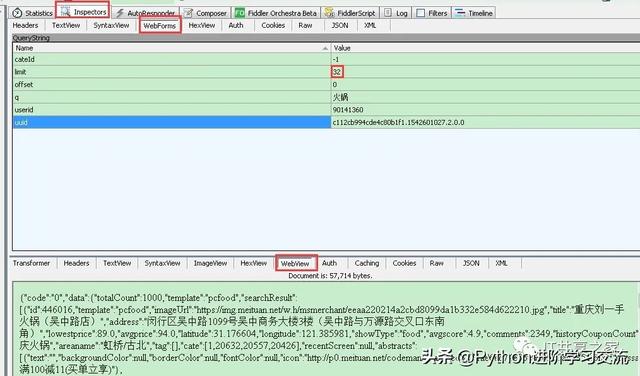
Task: Open the response ImageView tab
Action: [210, 263]
